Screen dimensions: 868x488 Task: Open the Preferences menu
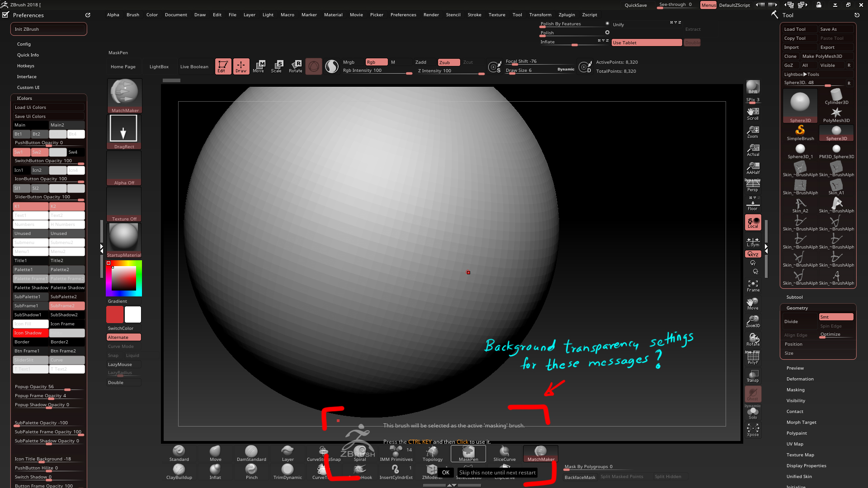click(x=403, y=15)
